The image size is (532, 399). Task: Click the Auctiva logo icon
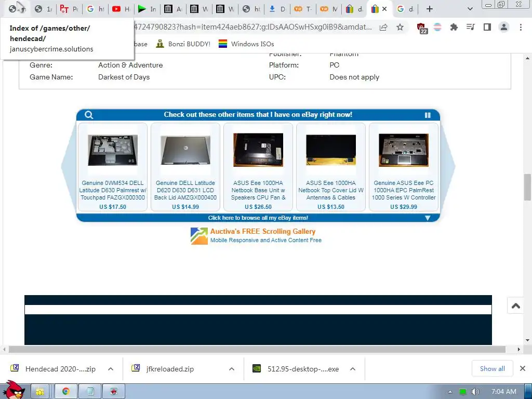click(199, 236)
